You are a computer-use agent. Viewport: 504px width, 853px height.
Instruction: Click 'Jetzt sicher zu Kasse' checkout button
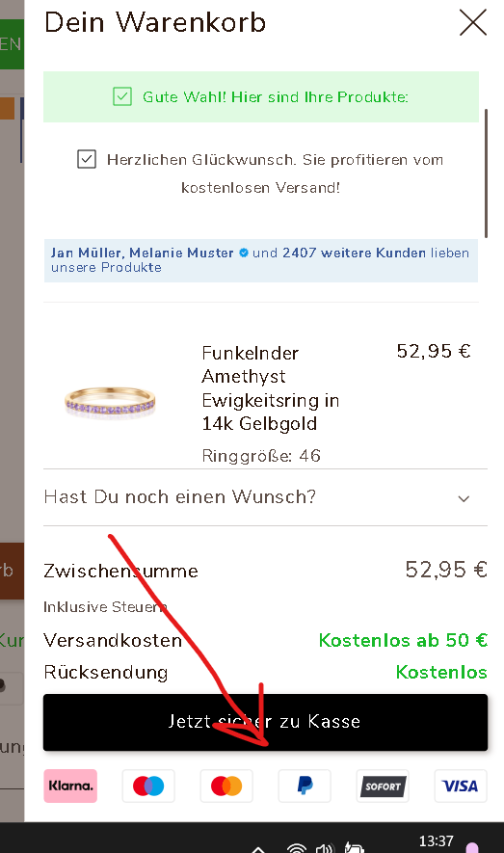pos(265,722)
